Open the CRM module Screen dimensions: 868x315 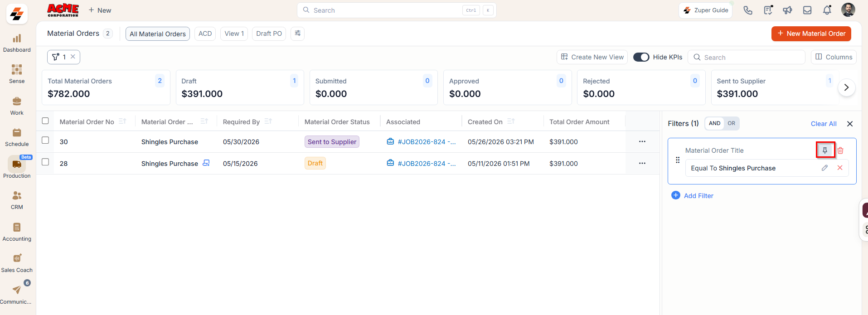(x=17, y=200)
